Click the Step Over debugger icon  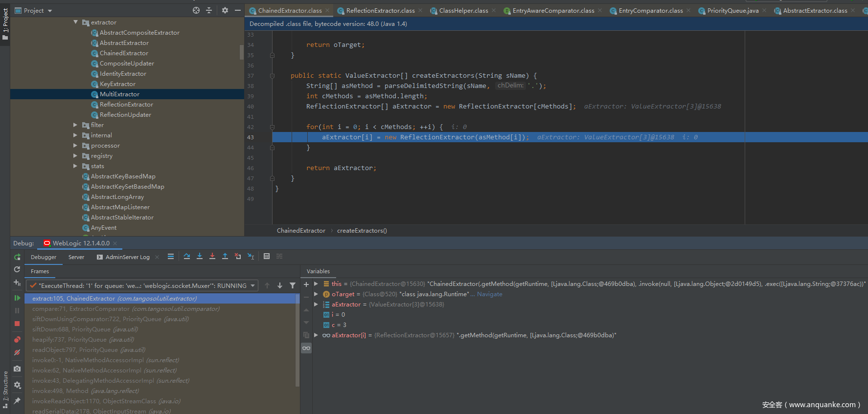187,257
